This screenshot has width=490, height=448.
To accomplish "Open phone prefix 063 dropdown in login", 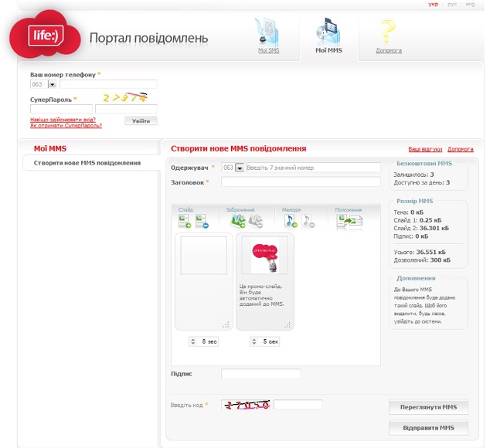I will (x=53, y=84).
